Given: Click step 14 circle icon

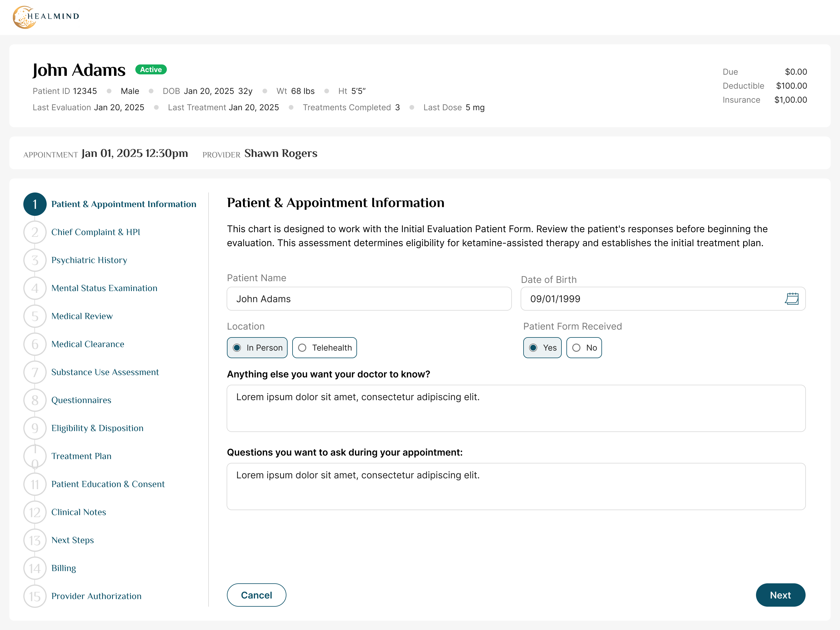Looking at the screenshot, I should (35, 568).
